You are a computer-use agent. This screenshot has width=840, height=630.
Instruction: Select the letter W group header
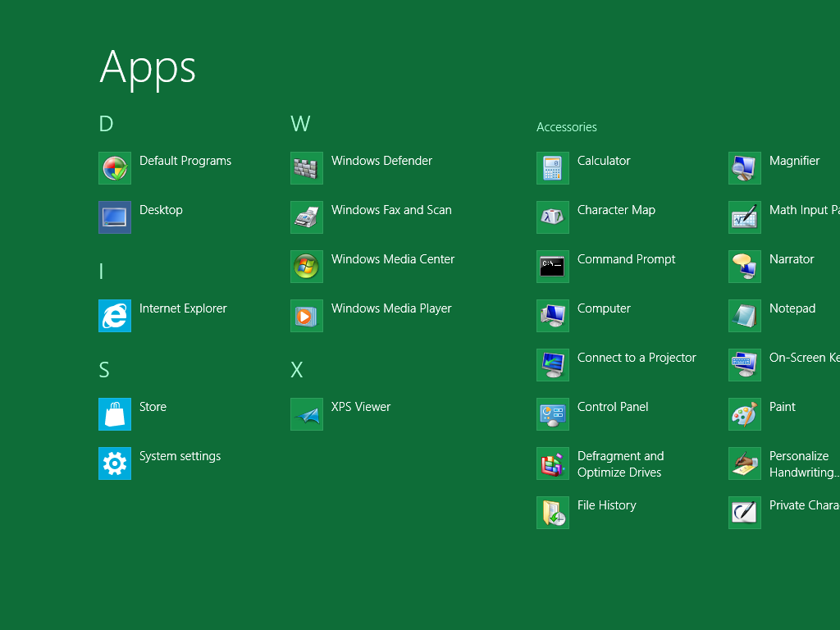(300, 124)
